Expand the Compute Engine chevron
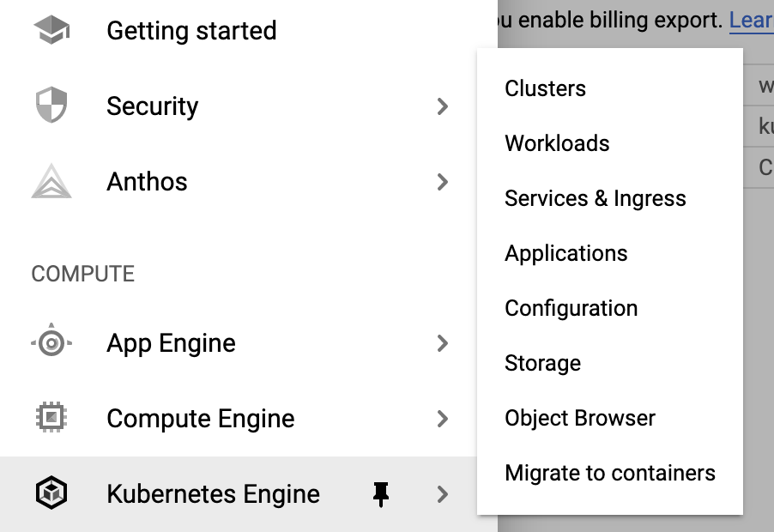The image size is (774, 532). pos(443,419)
